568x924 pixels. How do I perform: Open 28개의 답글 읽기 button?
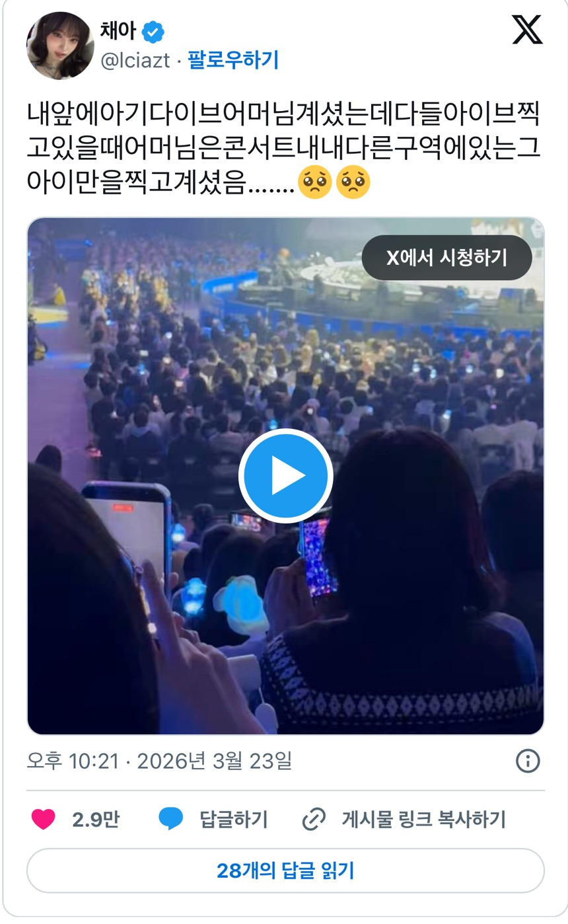[x=285, y=870]
